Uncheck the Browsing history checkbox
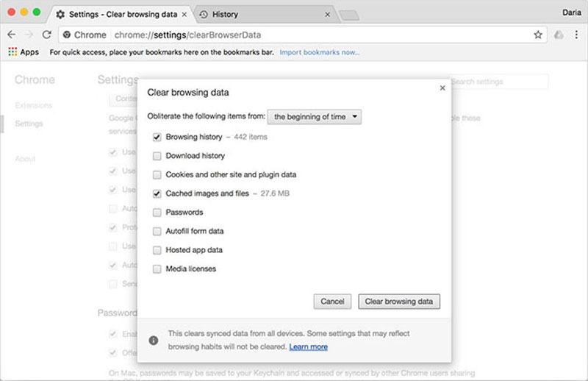Image resolution: width=588 pixels, height=381 pixels. point(157,137)
